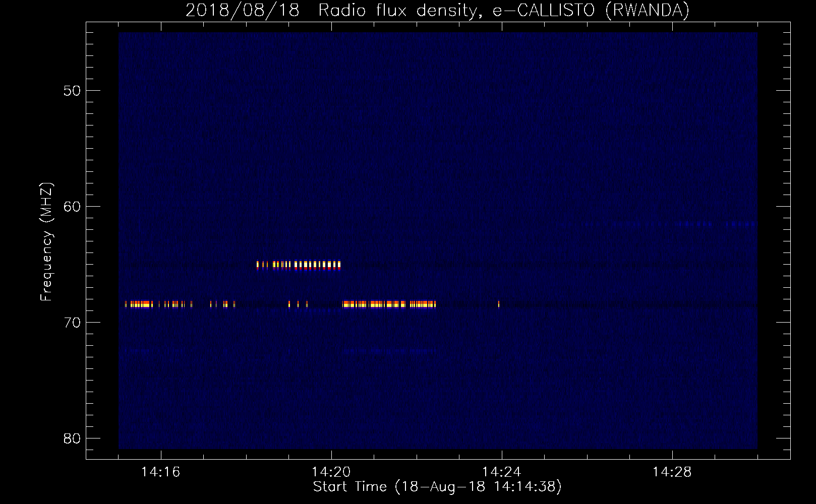Click the 'Start Time (18-Aug-18 14:14:38)' axis label

[437, 486]
